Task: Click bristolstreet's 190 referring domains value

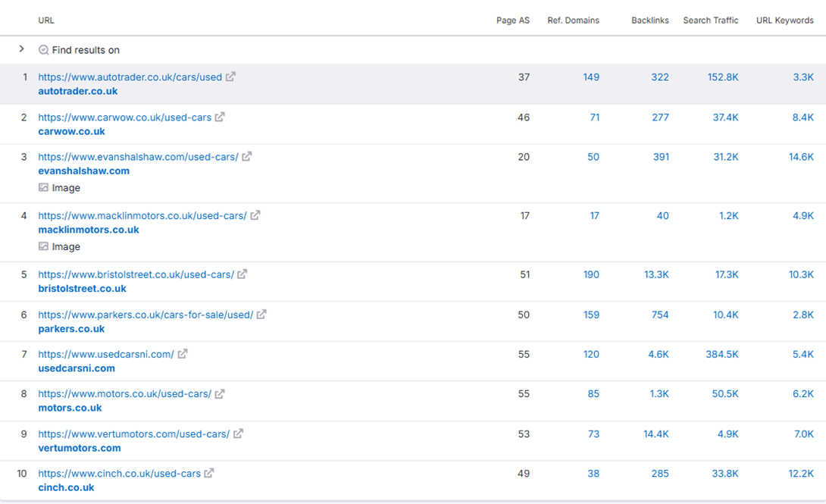Action: (x=591, y=275)
